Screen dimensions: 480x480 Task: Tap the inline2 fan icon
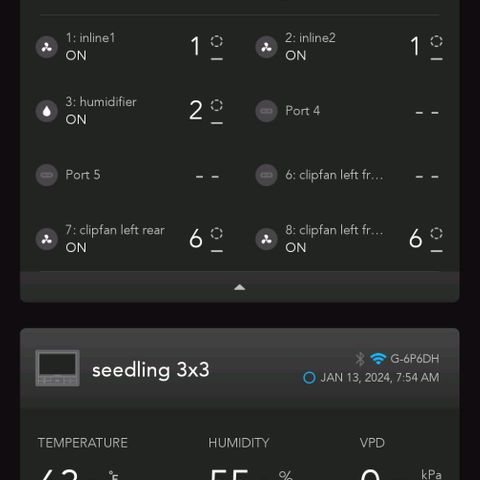click(266, 47)
